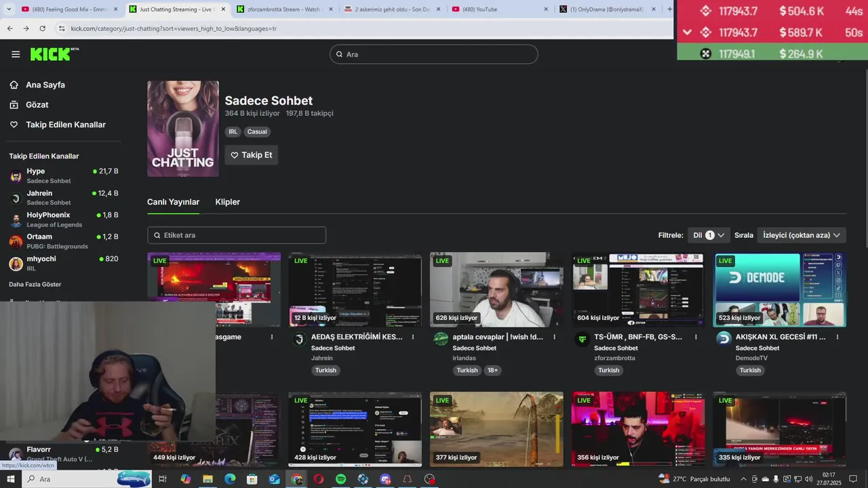Click irlandas avatar under aptala cevaplar

click(x=441, y=339)
